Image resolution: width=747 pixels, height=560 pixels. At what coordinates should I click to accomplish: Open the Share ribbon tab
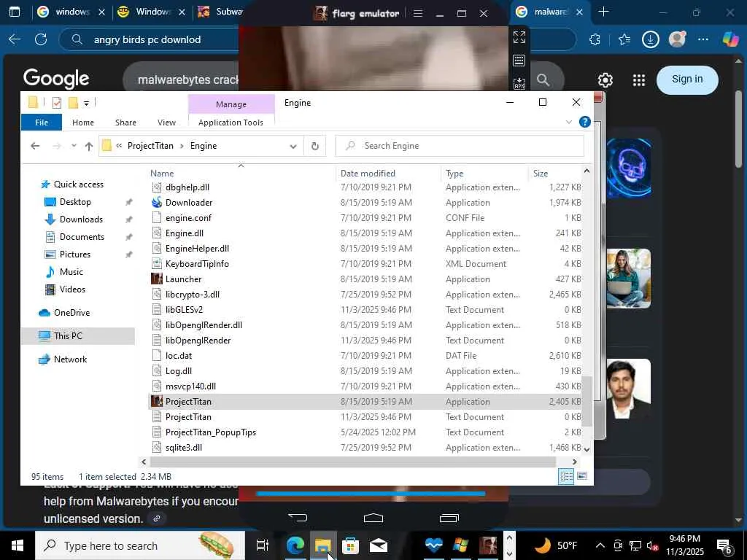pos(125,122)
